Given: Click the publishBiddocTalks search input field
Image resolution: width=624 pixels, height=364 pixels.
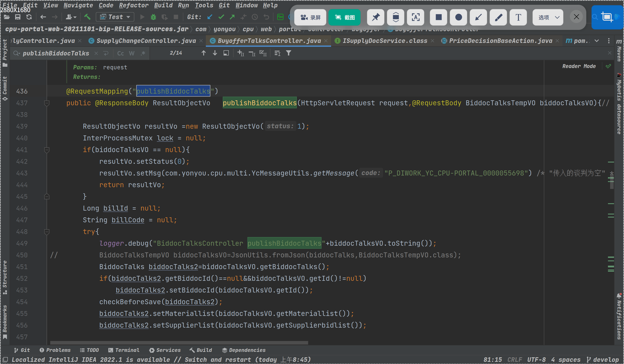Looking at the screenshot, I should (x=56, y=53).
